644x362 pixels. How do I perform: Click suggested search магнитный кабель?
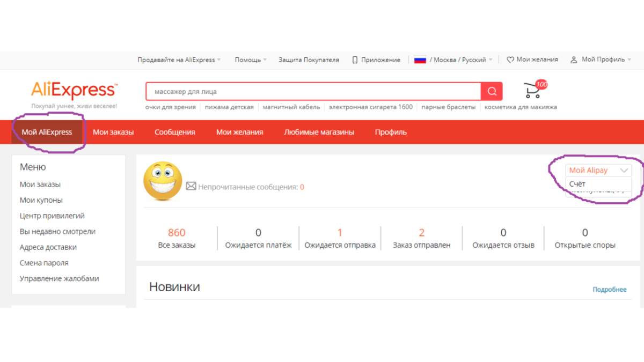[x=291, y=107]
